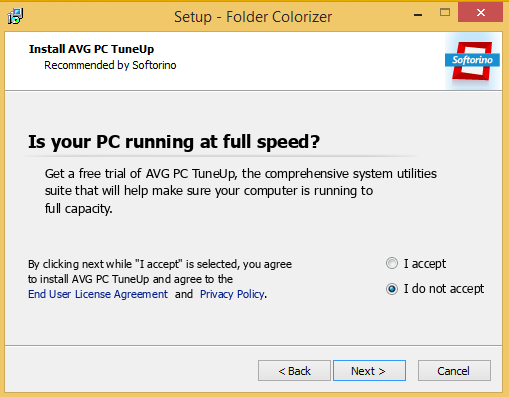Click the "Recommended by Softorino" subtitle

pos(110,65)
